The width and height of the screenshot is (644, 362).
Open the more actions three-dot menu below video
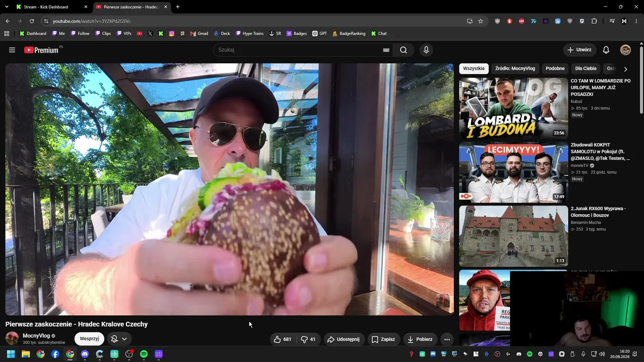pyautogui.click(x=447, y=339)
